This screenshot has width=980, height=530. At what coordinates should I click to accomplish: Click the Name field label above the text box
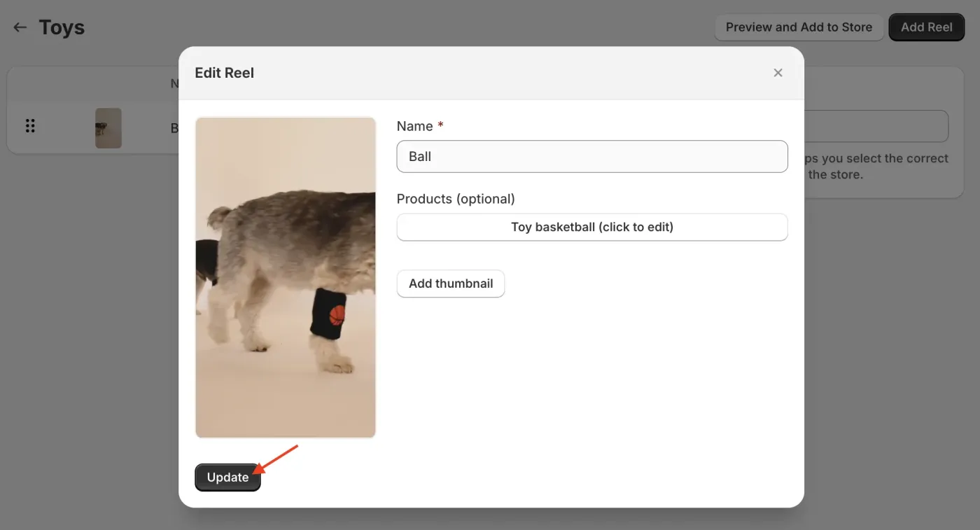pyautogui.click(x=414, y=125)
